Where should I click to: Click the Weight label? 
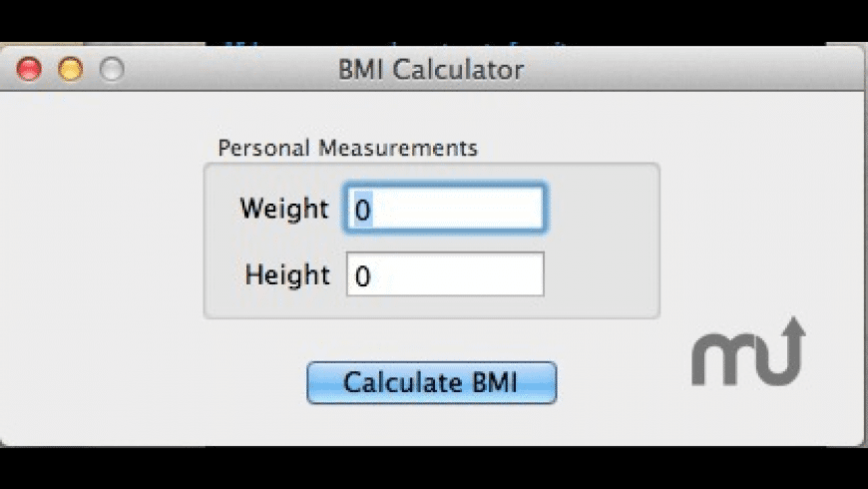[x=284, y=209]
